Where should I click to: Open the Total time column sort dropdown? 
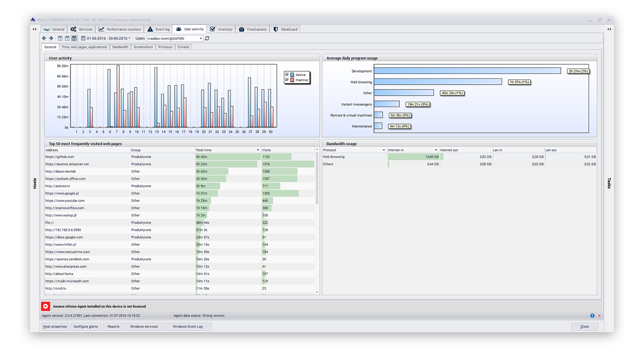257,150
